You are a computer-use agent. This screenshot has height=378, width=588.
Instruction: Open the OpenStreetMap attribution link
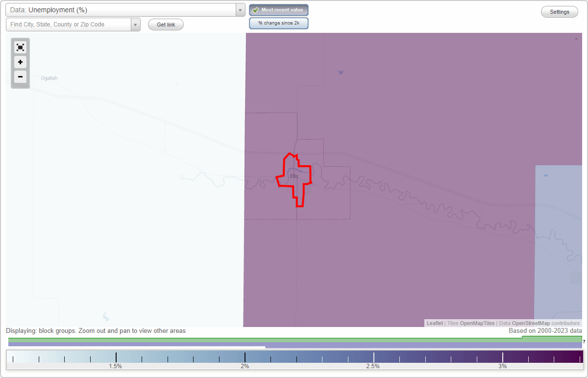click(x=531, y=323)
